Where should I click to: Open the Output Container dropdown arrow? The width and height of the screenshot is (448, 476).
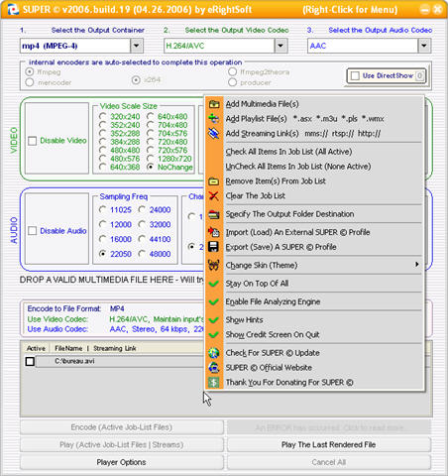(137, 46)
